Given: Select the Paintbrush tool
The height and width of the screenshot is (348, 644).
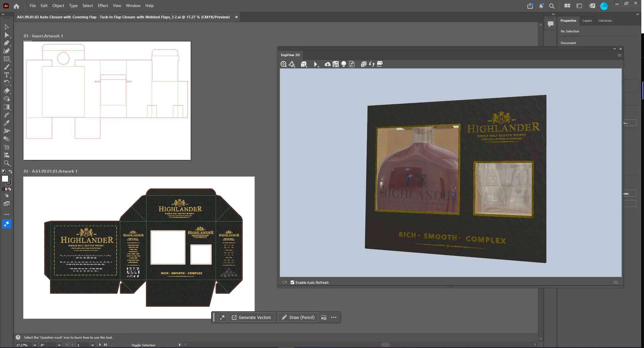Looking at the screenshot, I should click(7, 67).
